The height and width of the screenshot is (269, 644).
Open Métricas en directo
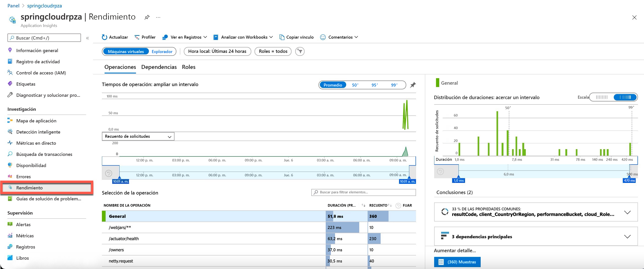(x=36, y=143)
